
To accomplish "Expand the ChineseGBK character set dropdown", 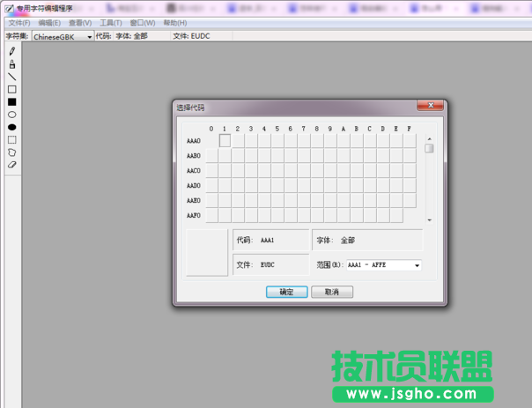I will [90, 37].
